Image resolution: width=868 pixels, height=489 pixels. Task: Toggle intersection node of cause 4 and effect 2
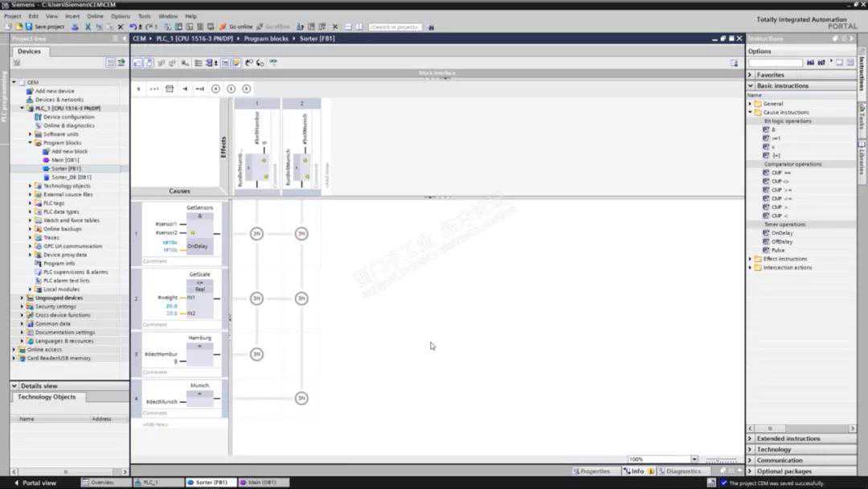[301, 398]
